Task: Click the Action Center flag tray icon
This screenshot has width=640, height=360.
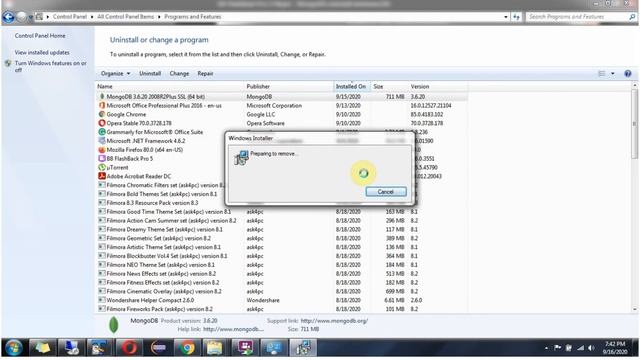Action: pos(557,348)
